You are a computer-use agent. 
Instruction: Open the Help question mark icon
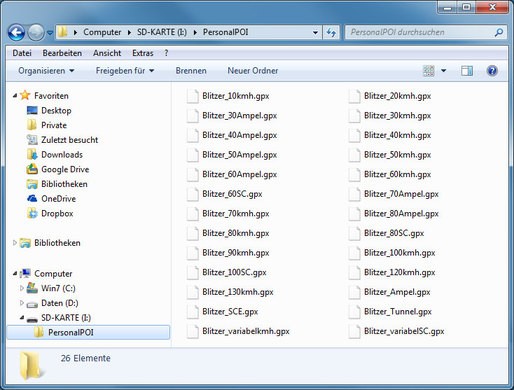(492, 71)
